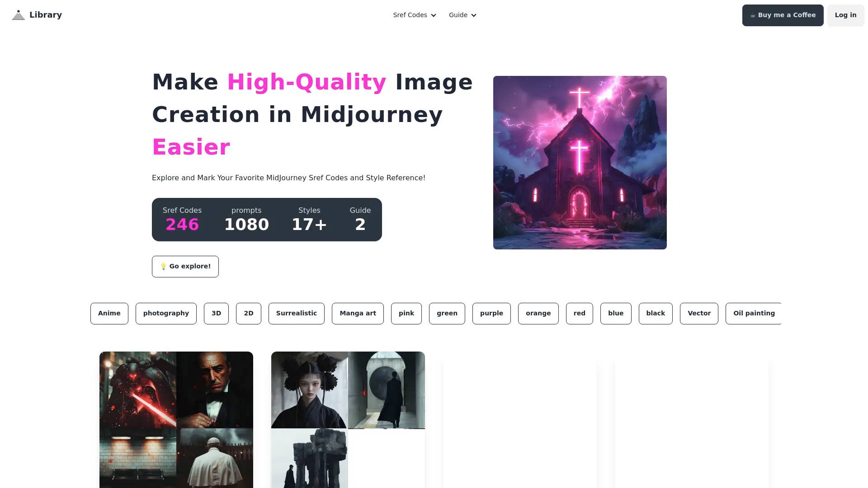This screenshot has height=488, width=868.
Task: Expand the Sref Codes dropdown menu
Action: pyautogui.click(x=415, y=15)
